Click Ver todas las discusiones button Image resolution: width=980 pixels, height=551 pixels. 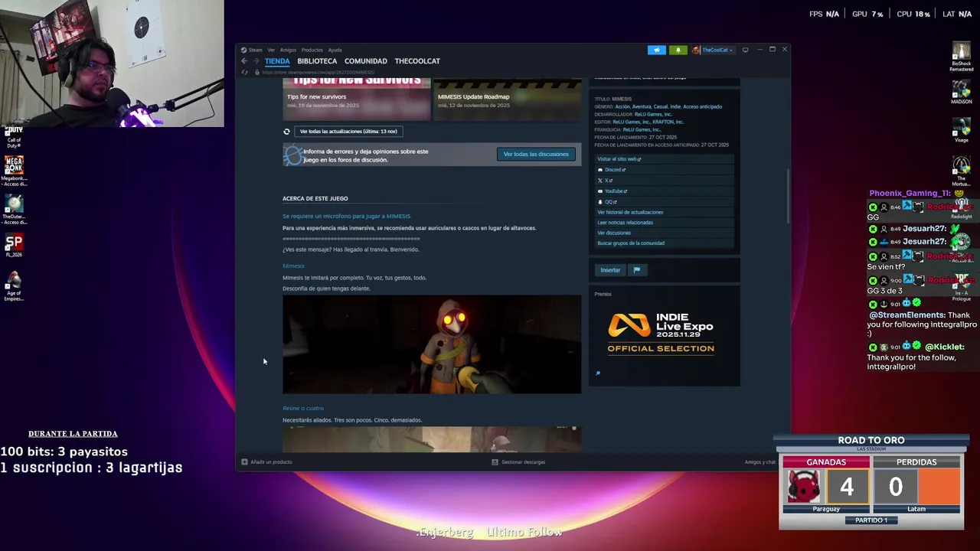pyautogui.click(x=536, y=154)
